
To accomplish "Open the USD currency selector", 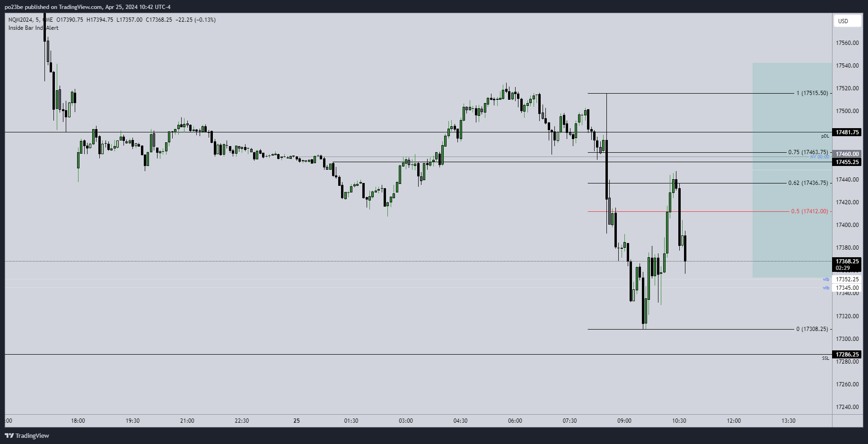I will (846, 21).
